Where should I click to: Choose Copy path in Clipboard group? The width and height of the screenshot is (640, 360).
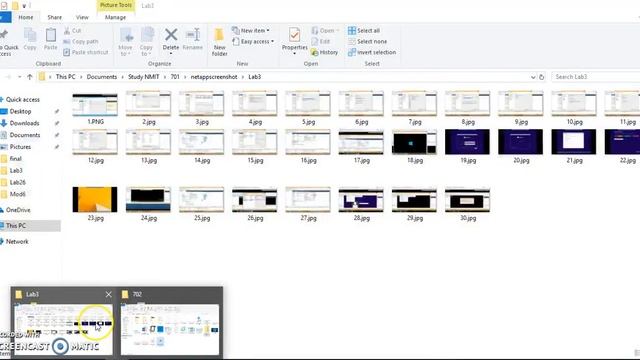tap(81, 41)
